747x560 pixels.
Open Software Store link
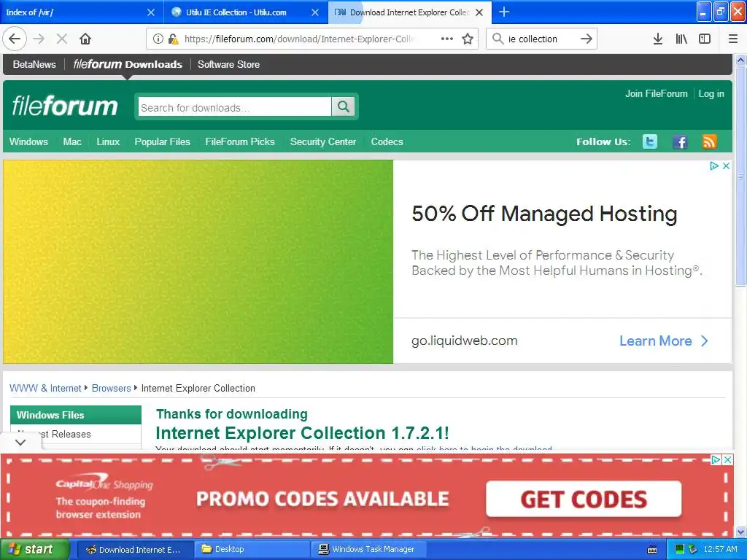[x=228, y=64]
